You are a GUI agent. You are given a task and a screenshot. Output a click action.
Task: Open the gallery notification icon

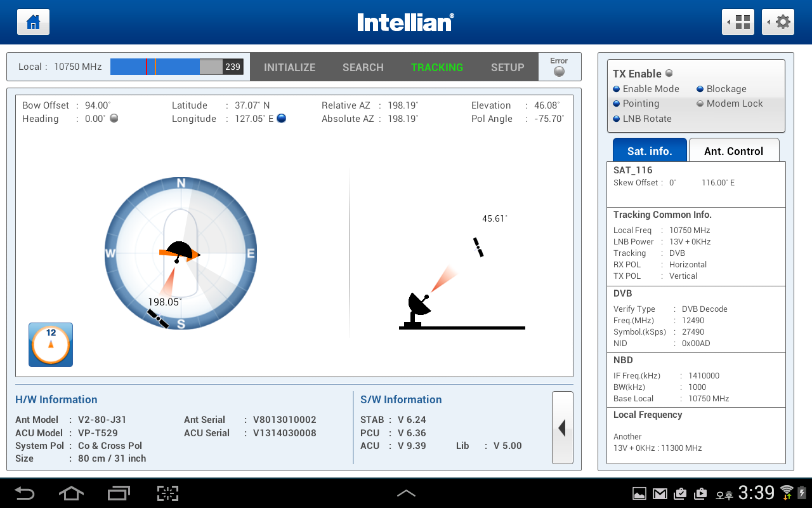(x=639, y=493)
